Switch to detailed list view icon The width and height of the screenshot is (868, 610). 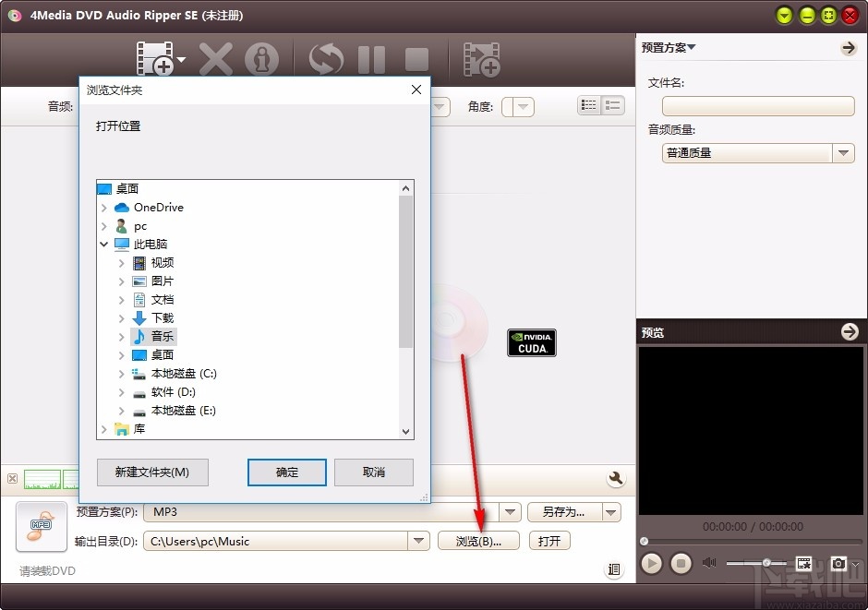coord(588,106)
